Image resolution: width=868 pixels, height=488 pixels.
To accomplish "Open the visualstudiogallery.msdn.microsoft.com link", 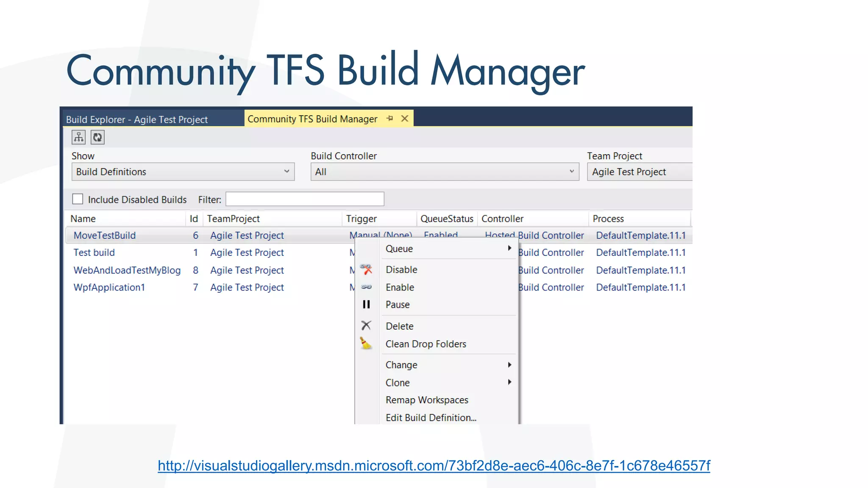I will click(434, 466).
